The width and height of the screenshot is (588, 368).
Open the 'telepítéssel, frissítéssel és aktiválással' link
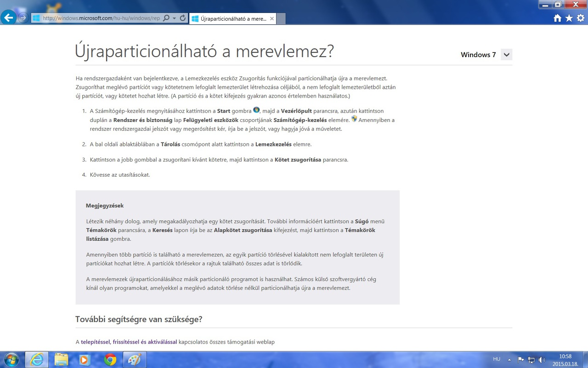[129, 342]
